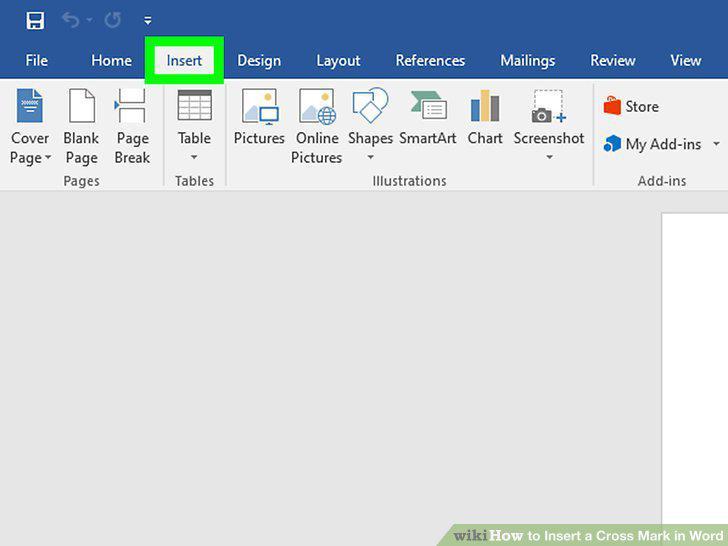Open the Customize Quick Access Toolbar arrow
The height and width of the screenshot is (546, 728).
148,20
